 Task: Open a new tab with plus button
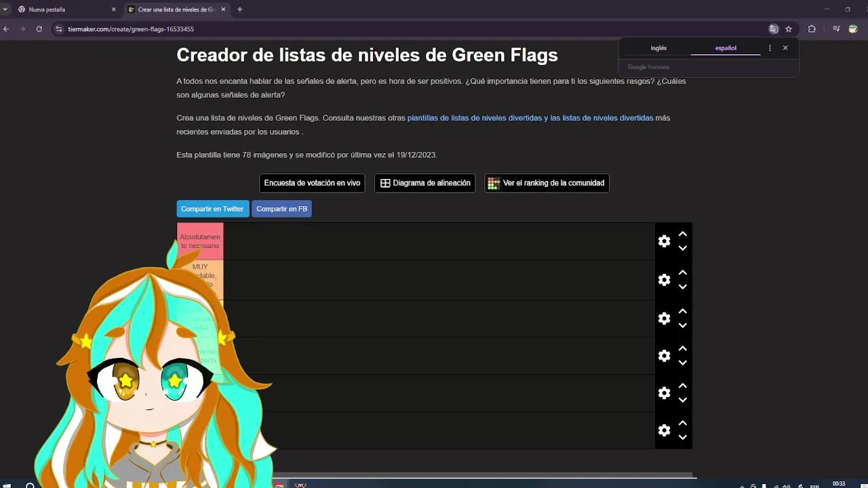click(x=239, y=9)
